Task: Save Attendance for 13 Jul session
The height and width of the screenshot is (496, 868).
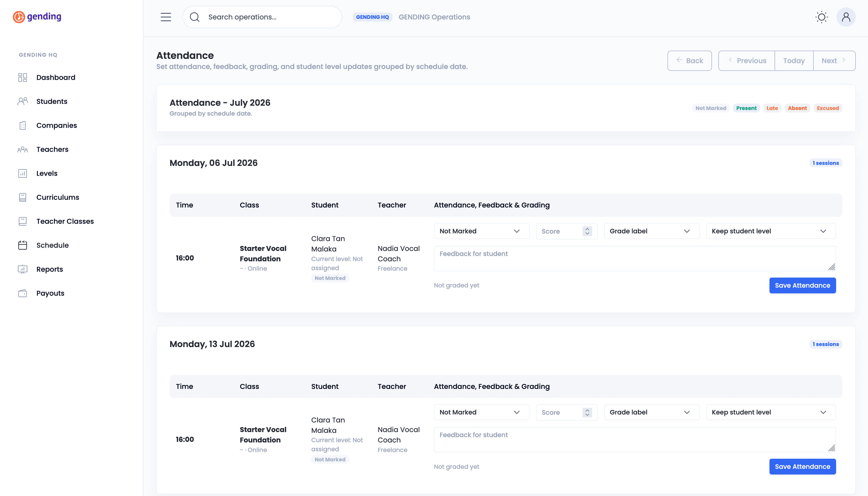Action: [x=802, y=466]
